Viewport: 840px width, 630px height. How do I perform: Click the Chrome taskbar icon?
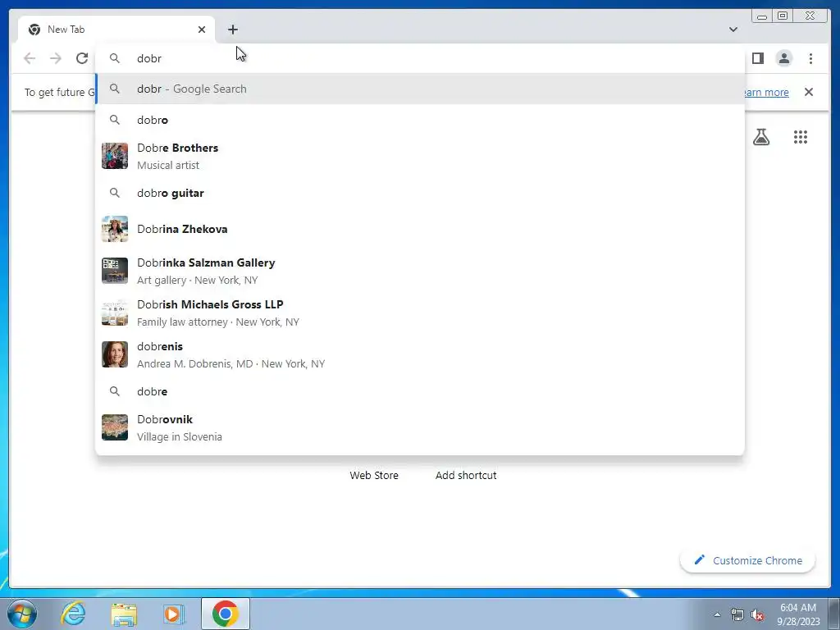226,614
